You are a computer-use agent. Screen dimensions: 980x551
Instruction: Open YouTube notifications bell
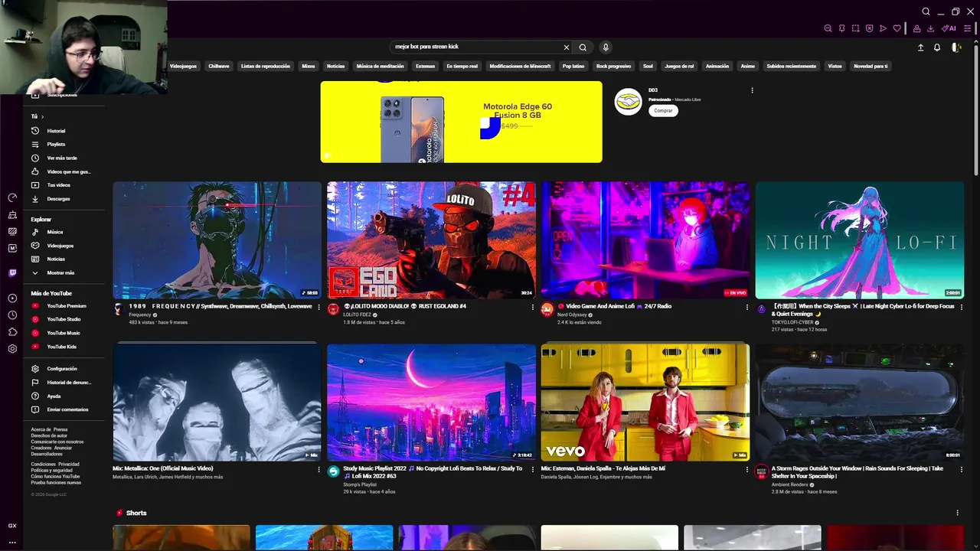pyautogui.click(x=937, y=47)
